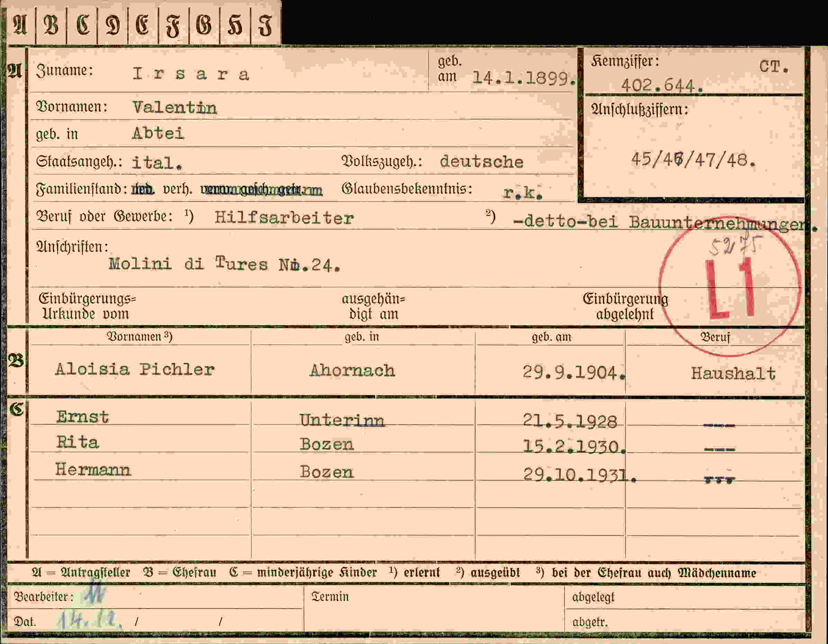
Task: Click the "Beruf oder Gewerbe:" label
Action: click(x=104, y=216)
